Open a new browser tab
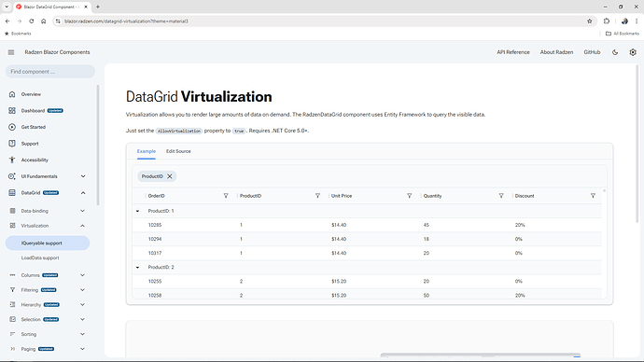Image resolution: width=644 pixels, height=362 pixels. click(98, 7)
